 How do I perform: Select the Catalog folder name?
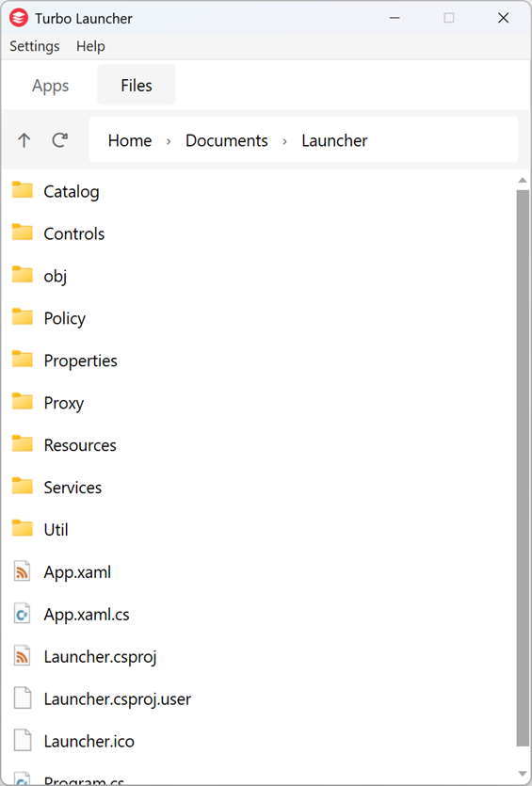(x=72, y=191)
